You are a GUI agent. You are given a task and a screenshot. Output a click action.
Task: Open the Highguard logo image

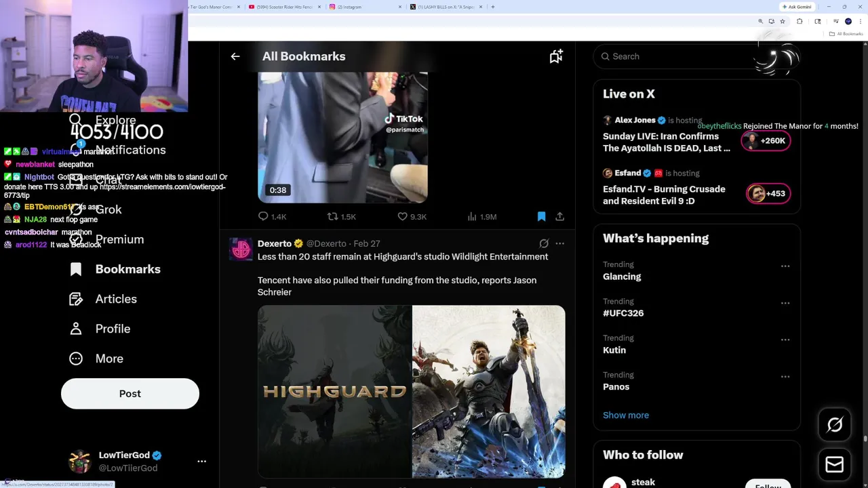[x=334, y=392]
